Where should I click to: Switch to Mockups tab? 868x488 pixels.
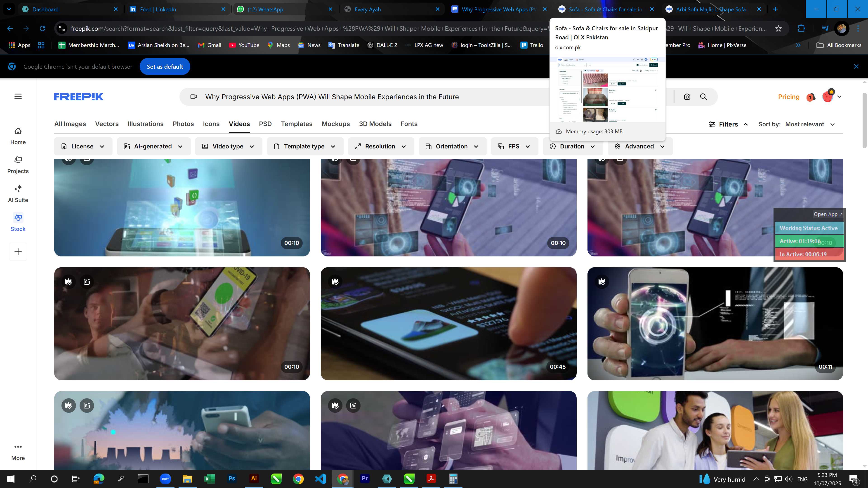click(336, 124)
